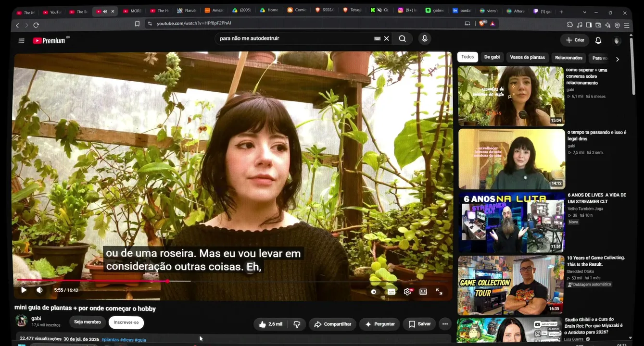
Task: Switch to the Home Google Drive tab
Action: click(x=269, y=11)
